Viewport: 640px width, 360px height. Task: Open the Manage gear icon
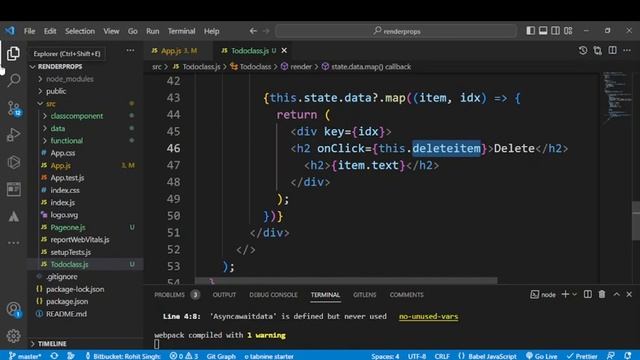13,336
